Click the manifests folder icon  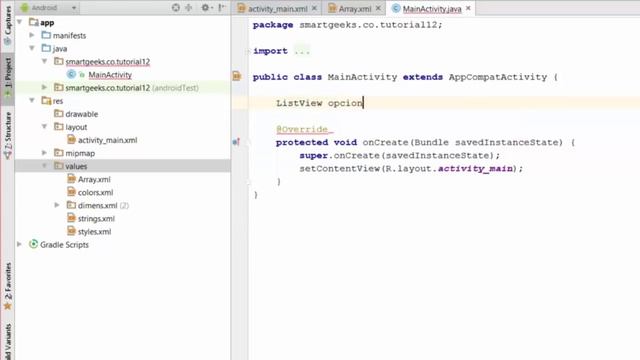tap(46, 35)
